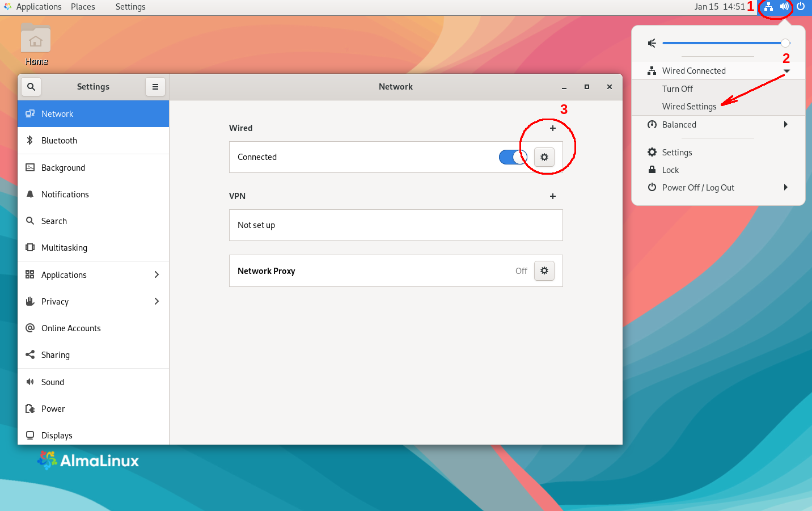
Task: Expand the Applications settings category
Action: (x=94, y=275)
